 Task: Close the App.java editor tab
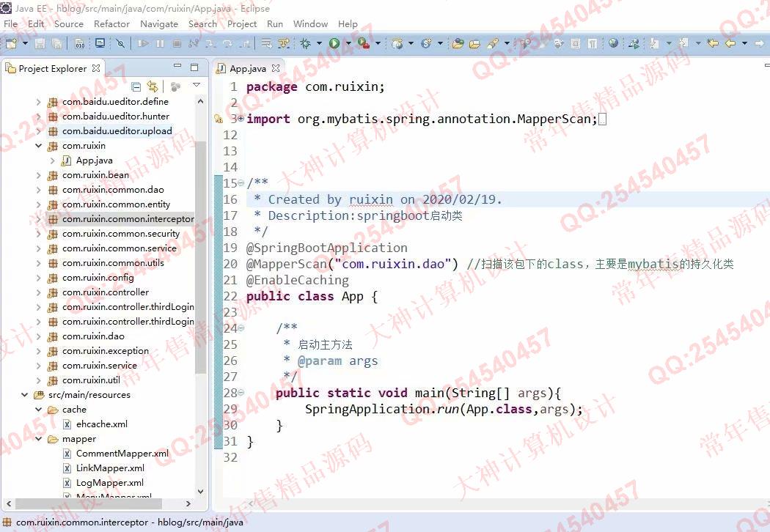[x=276, y=68]
